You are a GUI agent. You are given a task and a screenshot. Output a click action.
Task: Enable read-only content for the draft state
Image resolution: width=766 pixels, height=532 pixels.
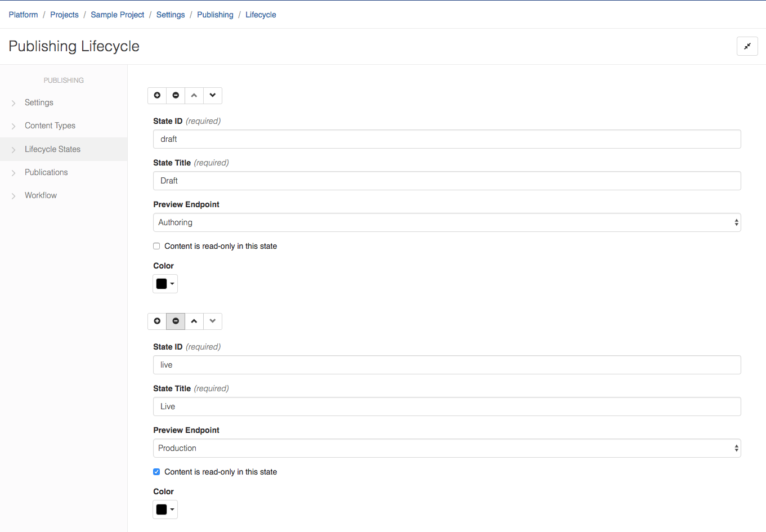click(x=156, y=246)
